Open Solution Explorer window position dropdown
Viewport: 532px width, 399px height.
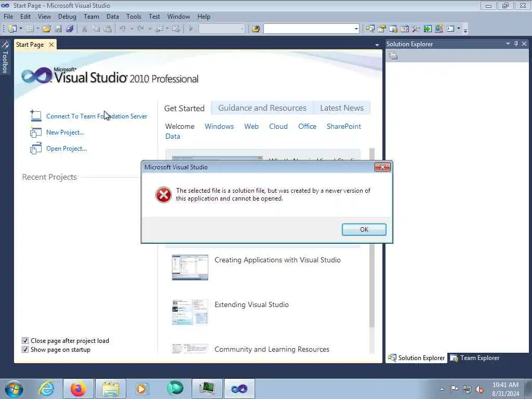(508, 44)
